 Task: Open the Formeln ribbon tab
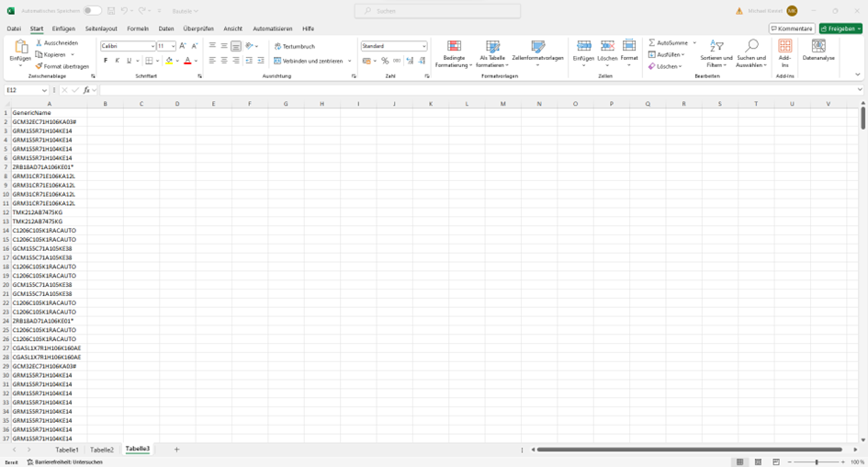[137, 28]
